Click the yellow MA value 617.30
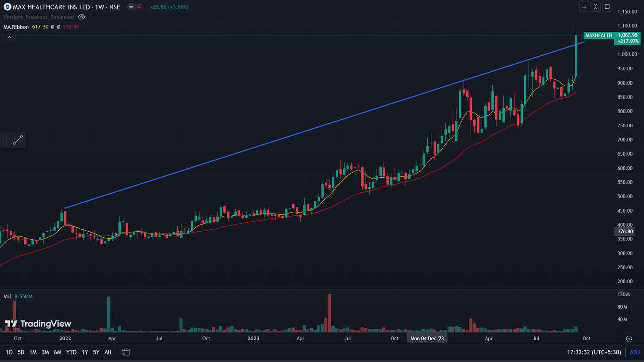The width and height of the screenshot is (644, 362). pyautogui.click(x=40, y=27)
